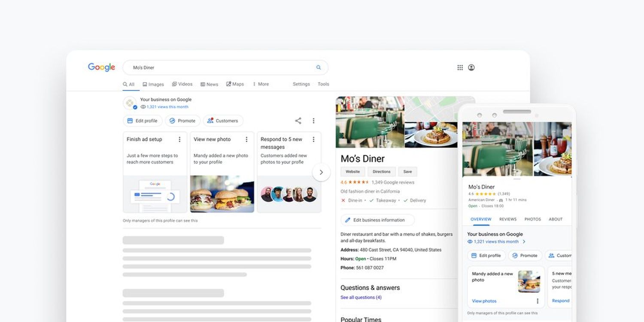Click the desktop Edit profile button
Screen dimensions: 644x322
click(x=143, y=121)
